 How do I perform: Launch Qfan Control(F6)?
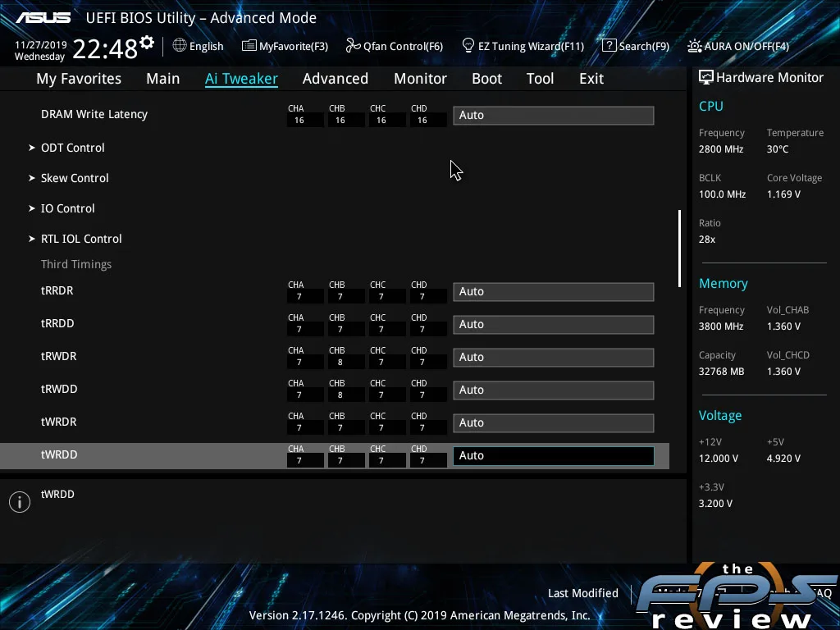[403, 46]
